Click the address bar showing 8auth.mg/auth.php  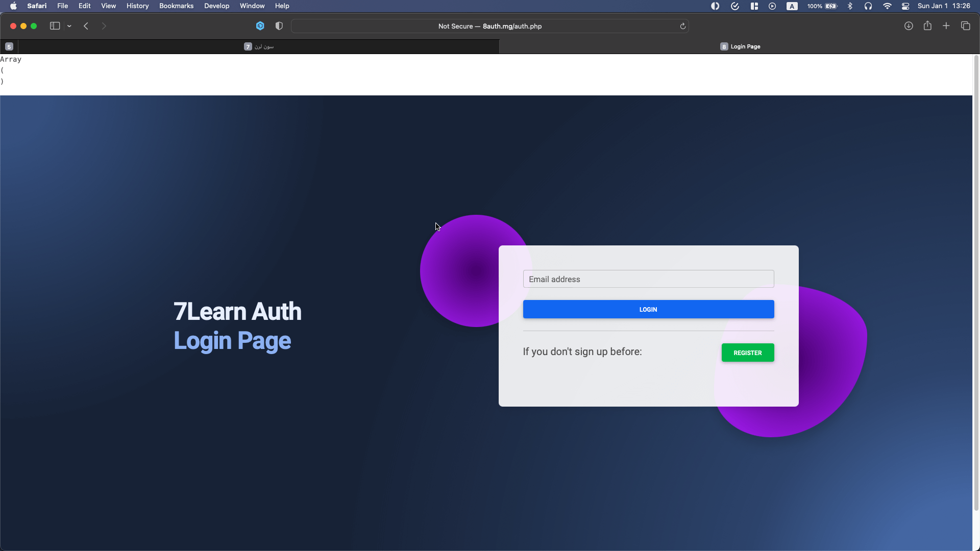point(490,26)
